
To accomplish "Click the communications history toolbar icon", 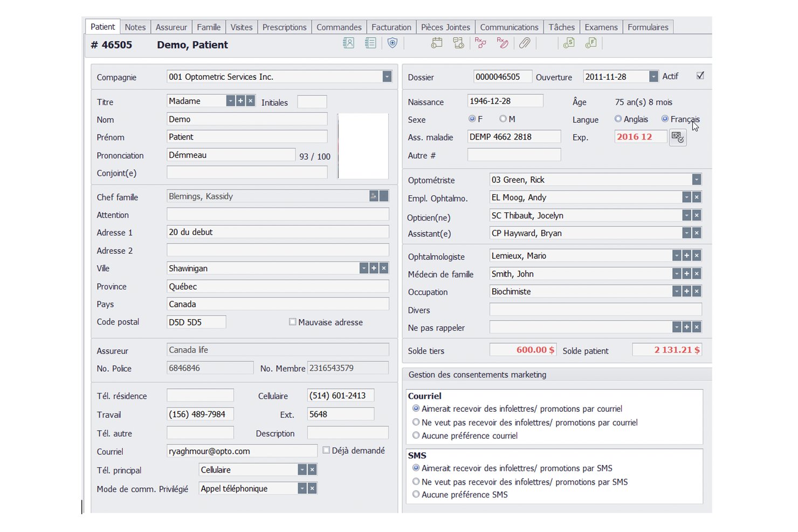I will (459, 43).
